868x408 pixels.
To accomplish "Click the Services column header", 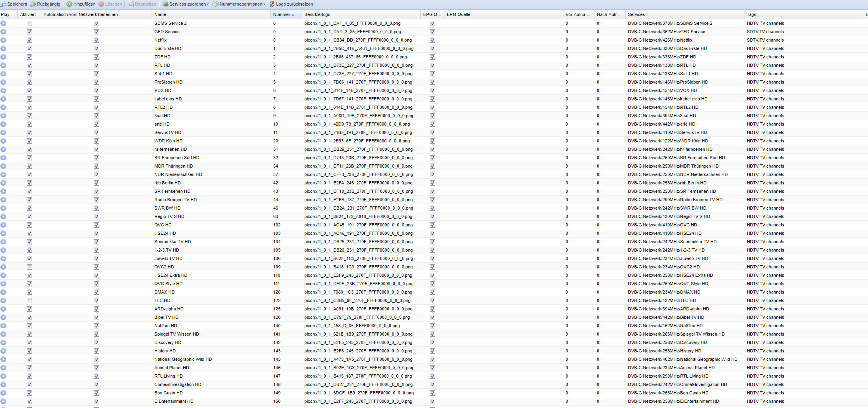I will click(685, 14).
